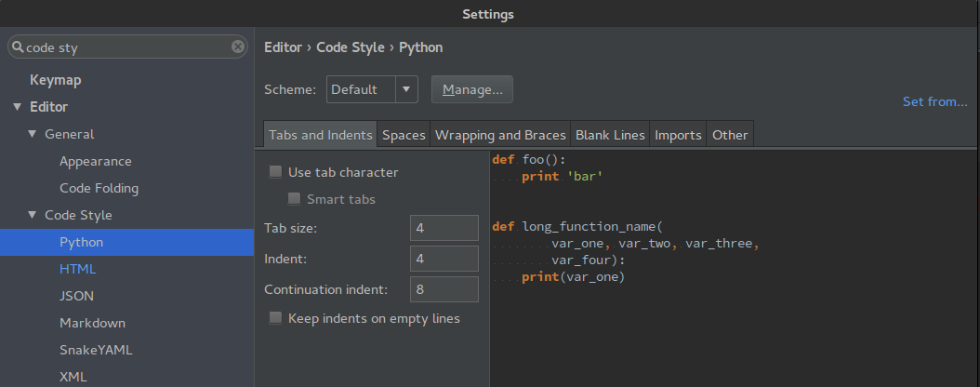Collapse the Code Style tree node

33,215
